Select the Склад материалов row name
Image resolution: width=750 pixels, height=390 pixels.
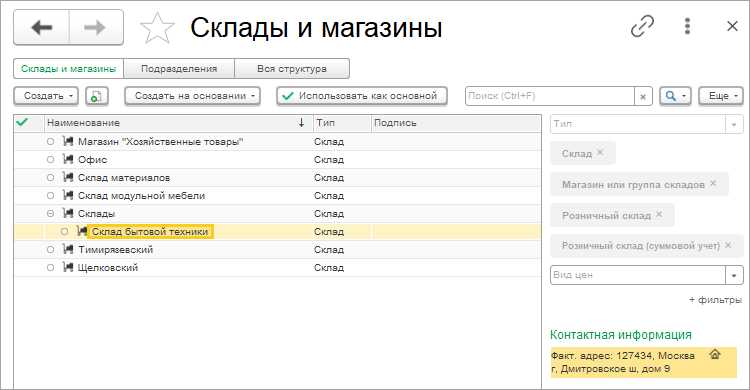tap(124, 178)
